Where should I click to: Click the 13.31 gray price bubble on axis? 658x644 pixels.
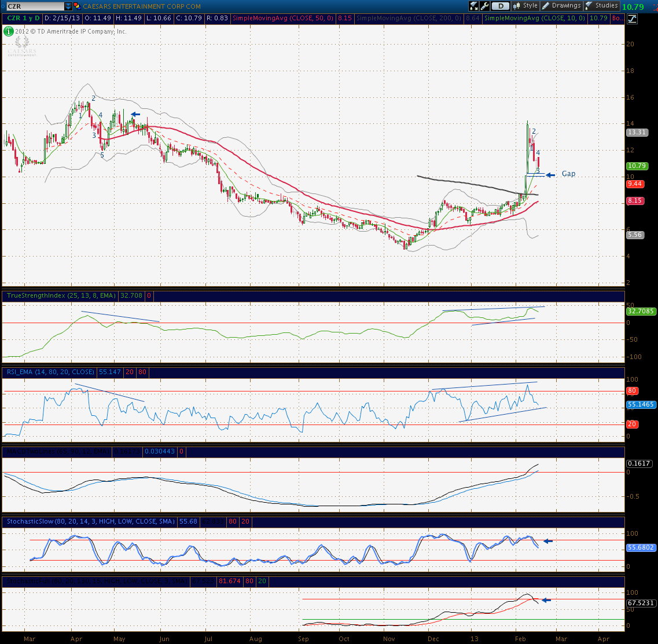pyautogui.click(x=637, y=132)
